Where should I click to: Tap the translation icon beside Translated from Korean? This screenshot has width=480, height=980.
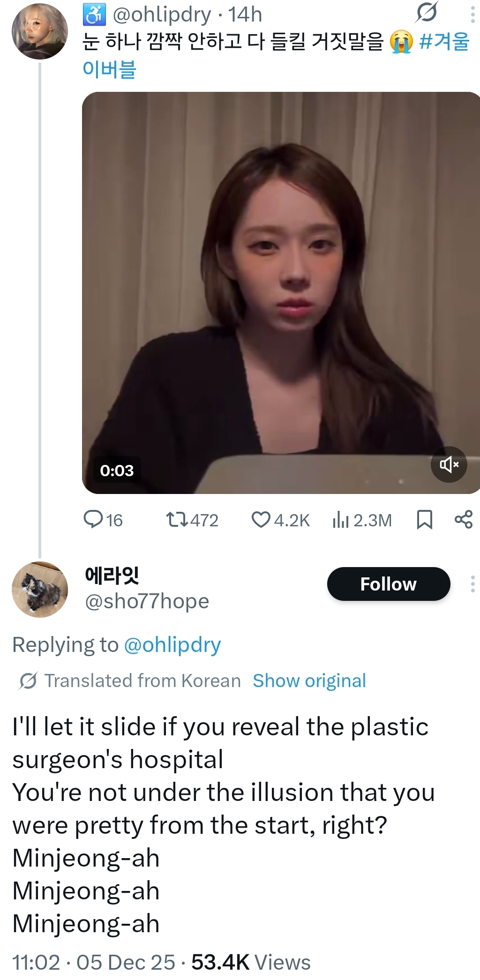click(28, 681)
